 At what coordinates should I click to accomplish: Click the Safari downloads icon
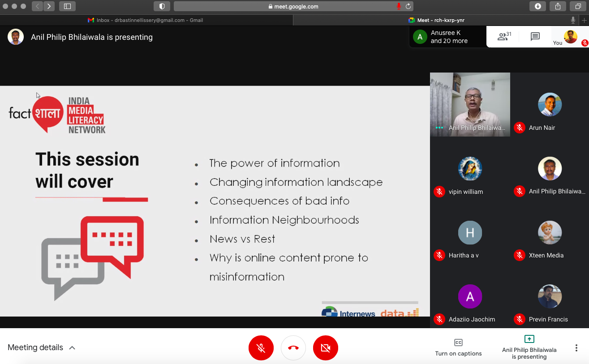click(537, 6)
